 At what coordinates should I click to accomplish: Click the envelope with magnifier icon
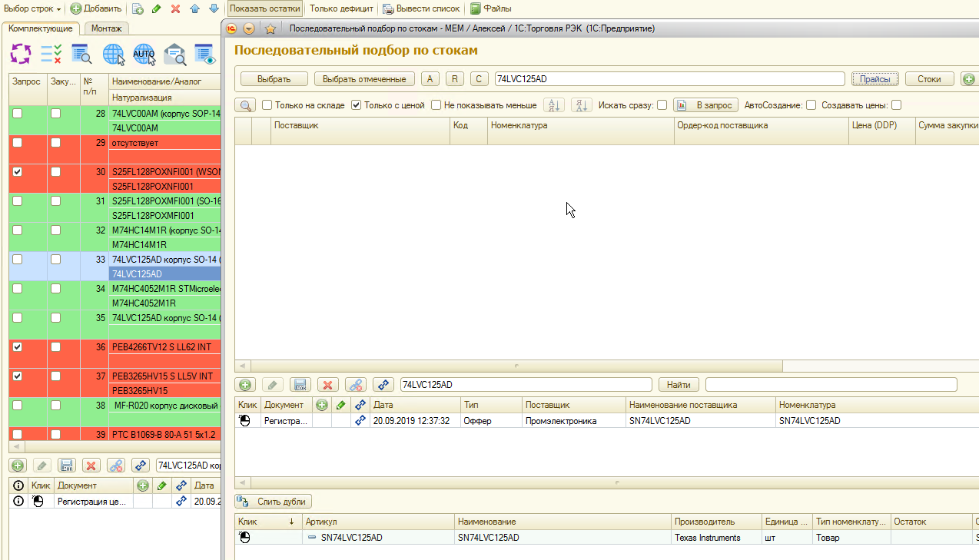point(174,54)
